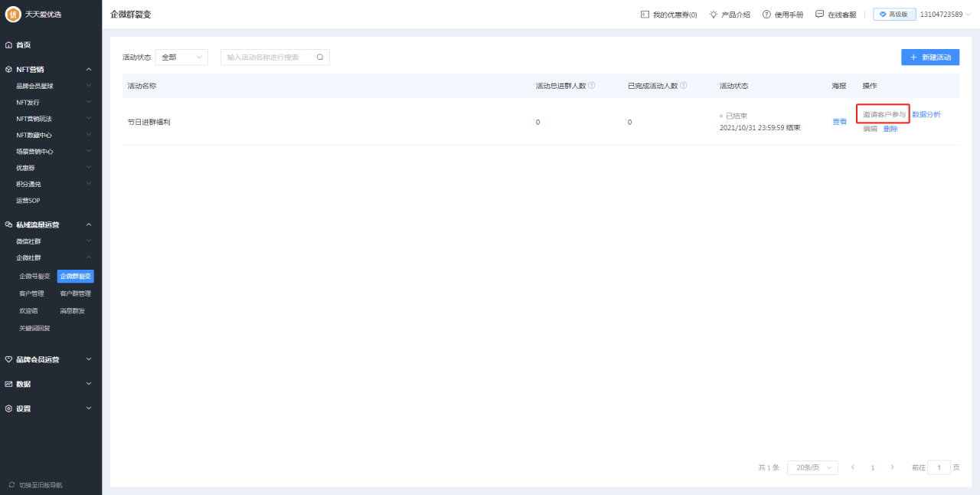Open the 数据分析 link for 节日进群福利
The width and height of the screenshot is (980, 495).
click(x=926, y=114)
